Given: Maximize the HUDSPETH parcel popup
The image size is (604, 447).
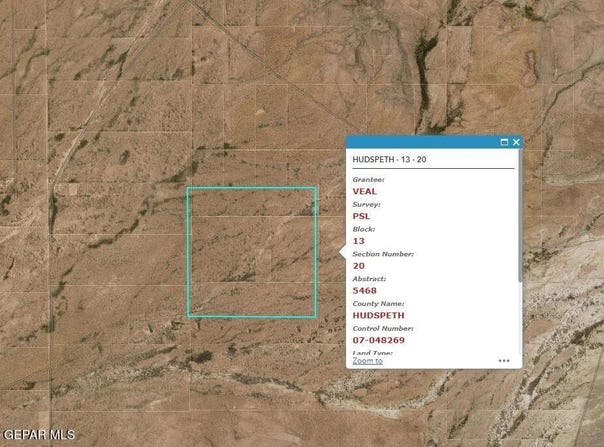Looking at the screenshot, I should 504,142.
